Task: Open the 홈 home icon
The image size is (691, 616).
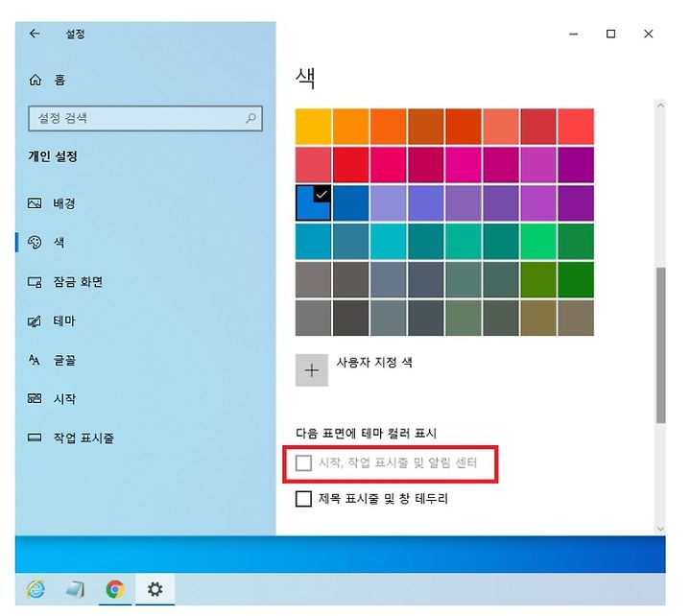Action: pyautogui.click(x=36, y=80)
